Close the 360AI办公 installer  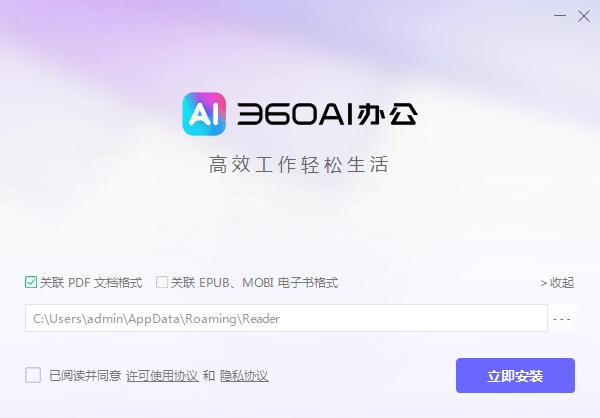(x=584, y=16)
